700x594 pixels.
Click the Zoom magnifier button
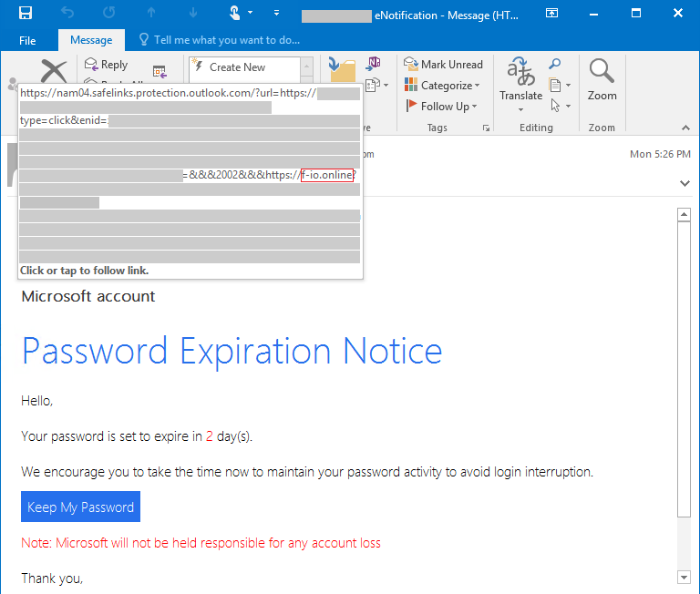[602, 79]
